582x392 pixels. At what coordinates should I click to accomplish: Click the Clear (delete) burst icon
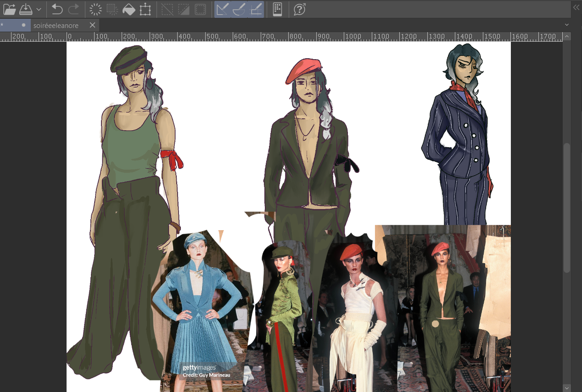[x=95, y=9]
